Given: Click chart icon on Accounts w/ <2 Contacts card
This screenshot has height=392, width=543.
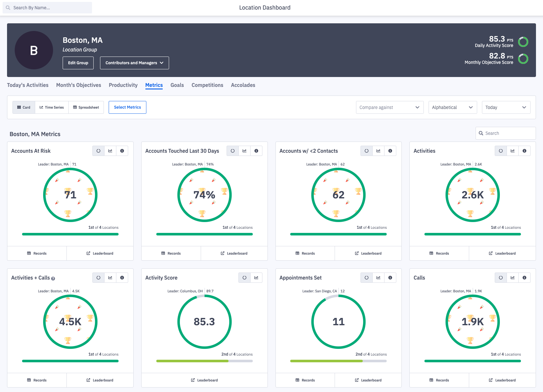Looking at the screenshot, I should (x=378, y=151).
